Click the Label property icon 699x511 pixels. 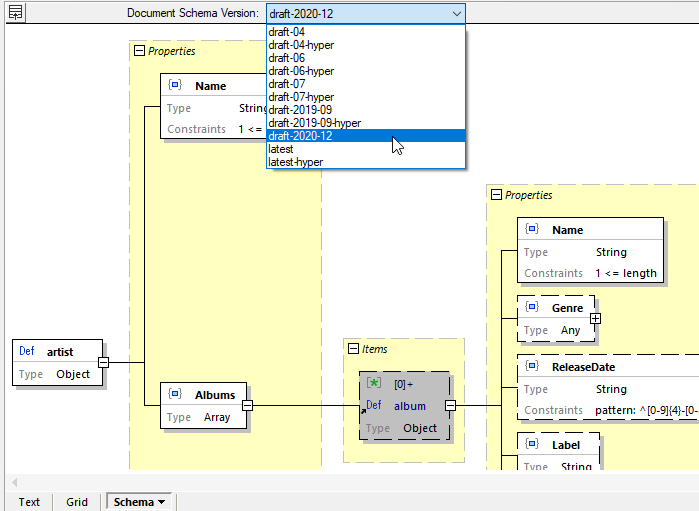click(531, 446)
